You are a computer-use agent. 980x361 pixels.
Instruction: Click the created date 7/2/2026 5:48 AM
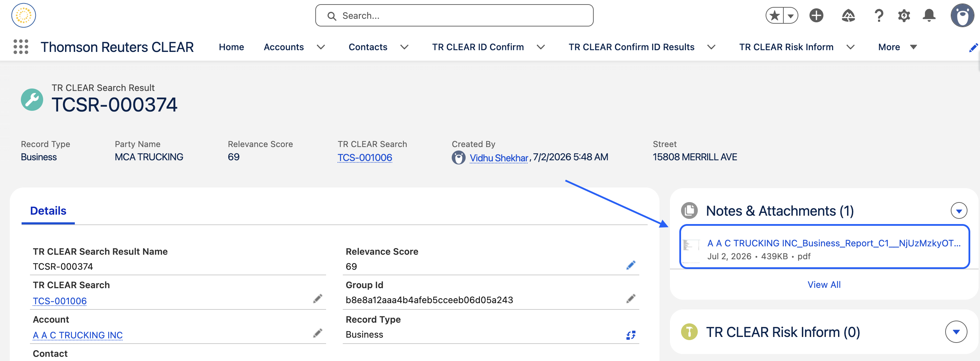point(570,157)
